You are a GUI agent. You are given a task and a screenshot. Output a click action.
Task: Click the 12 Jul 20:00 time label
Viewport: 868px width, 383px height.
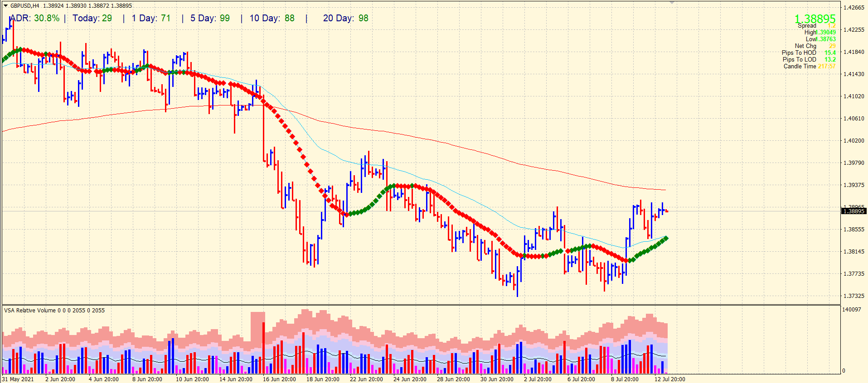point(670,379)
